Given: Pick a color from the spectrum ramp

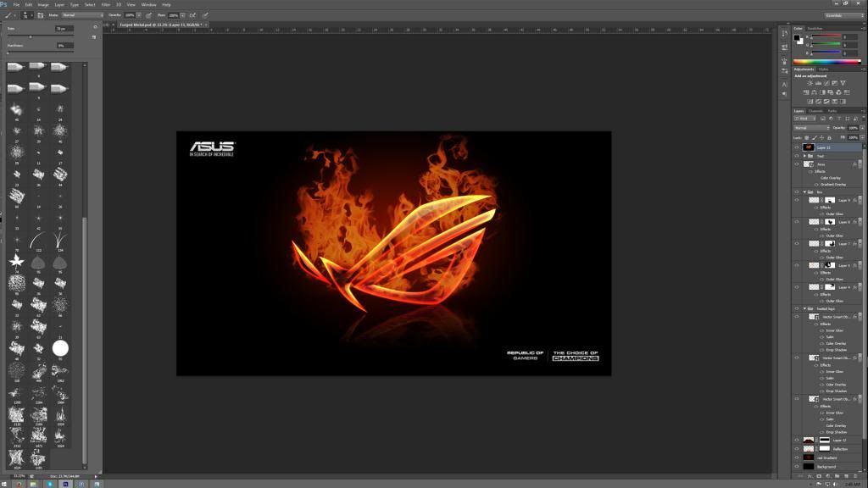Looking at the screenshot, I should point(827,61).
